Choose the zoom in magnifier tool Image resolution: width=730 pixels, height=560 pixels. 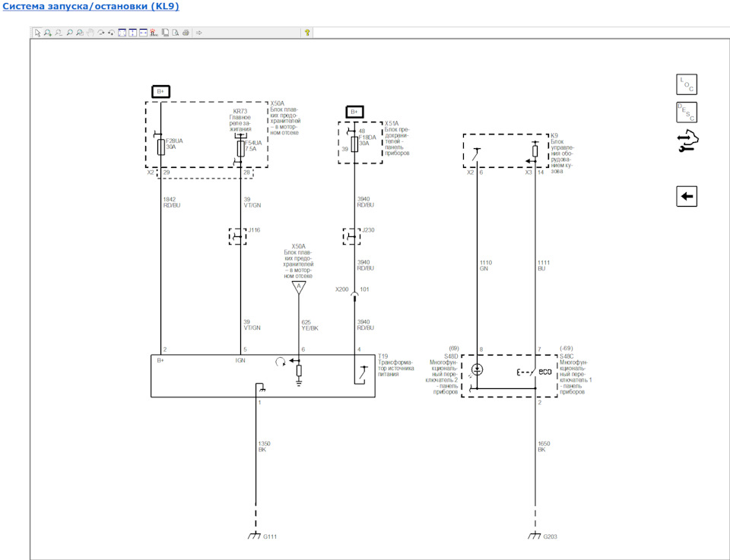[47, 33]
